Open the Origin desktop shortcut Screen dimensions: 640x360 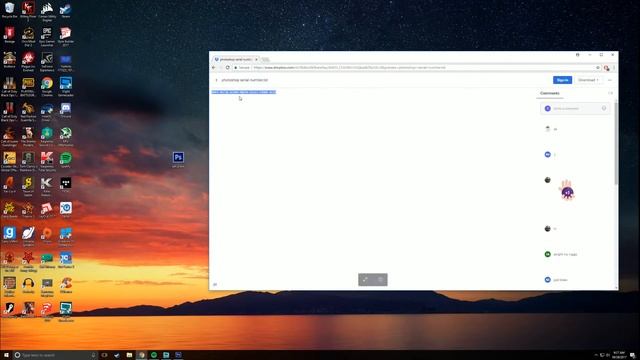tap(47, 235)
